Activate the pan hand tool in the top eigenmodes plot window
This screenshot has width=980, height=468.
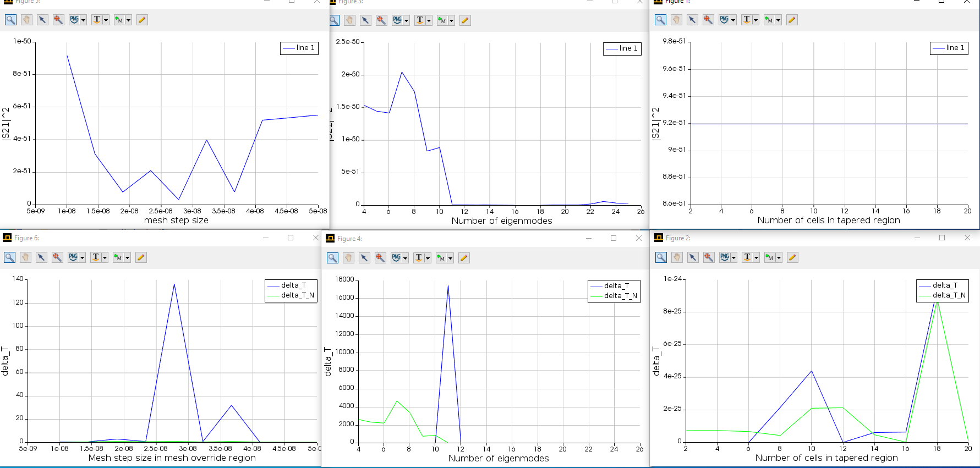click(x=349, y=20)
